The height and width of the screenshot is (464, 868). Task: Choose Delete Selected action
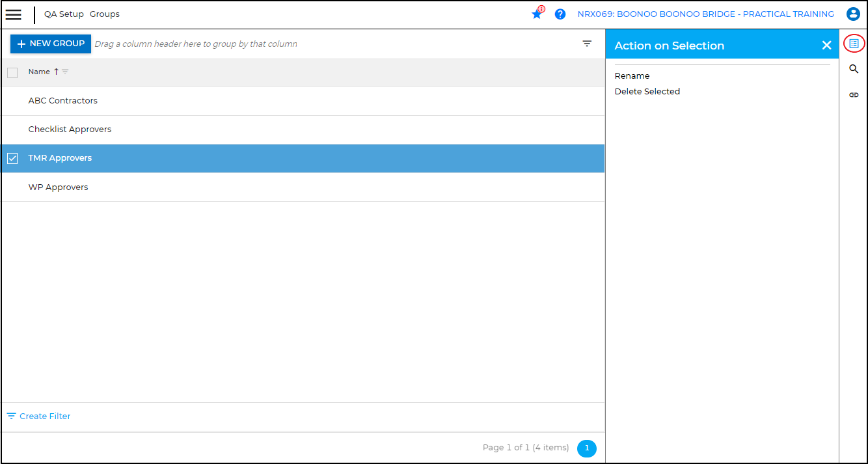pyautogui.click(x=647, y=92)
